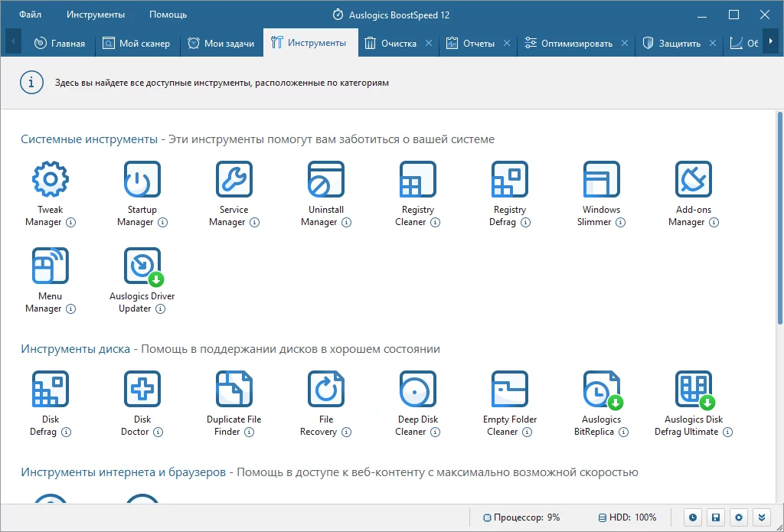Close the Очистка tab

(429, 44)
